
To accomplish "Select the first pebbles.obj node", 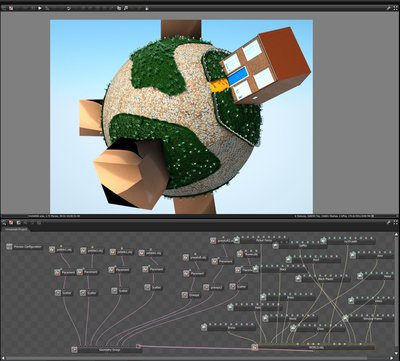I will coord(61,249).
